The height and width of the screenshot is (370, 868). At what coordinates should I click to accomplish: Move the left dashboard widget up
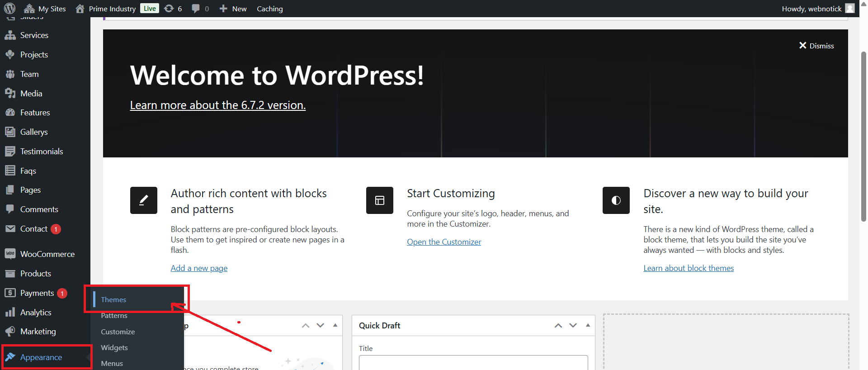(306, 326)
